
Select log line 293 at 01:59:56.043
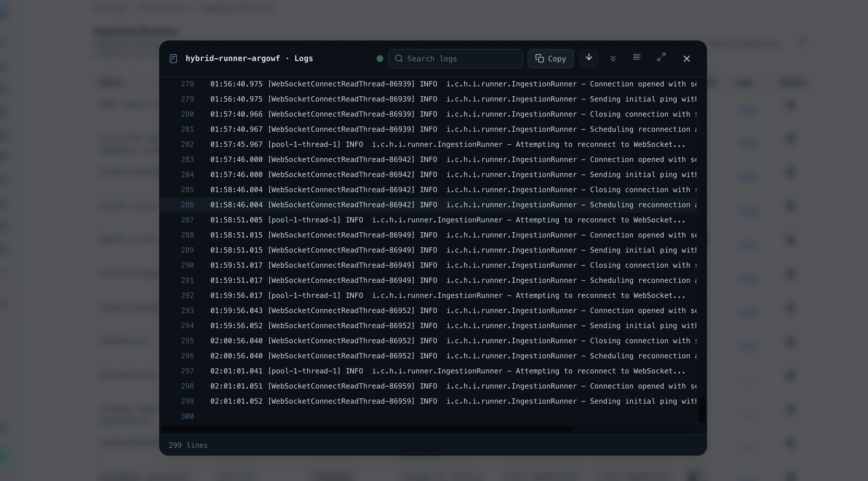tap(428, 310)
